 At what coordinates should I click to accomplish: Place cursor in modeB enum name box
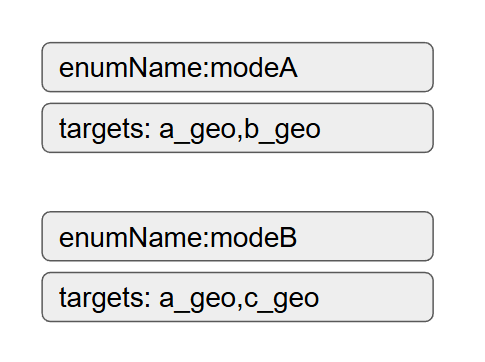[x=237, y=236]
